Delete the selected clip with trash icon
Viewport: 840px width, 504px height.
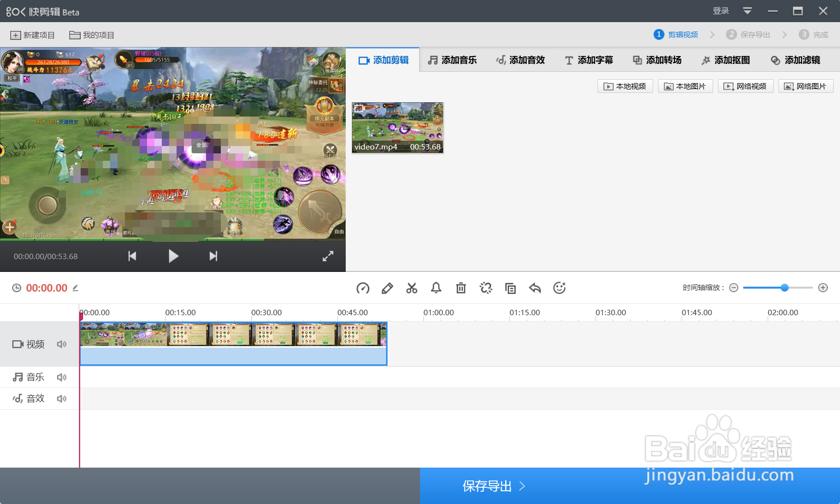click(x=461, y=288)
